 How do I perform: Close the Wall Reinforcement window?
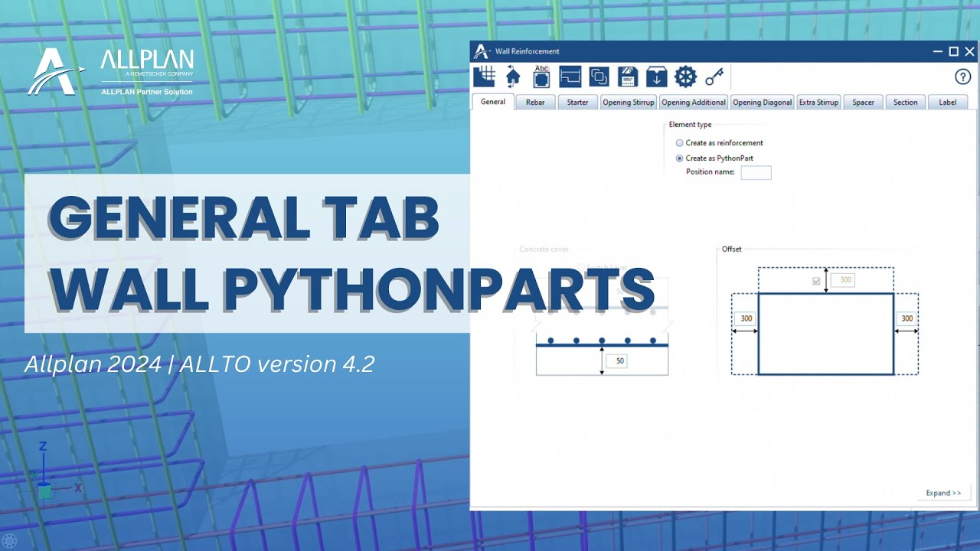969,51
